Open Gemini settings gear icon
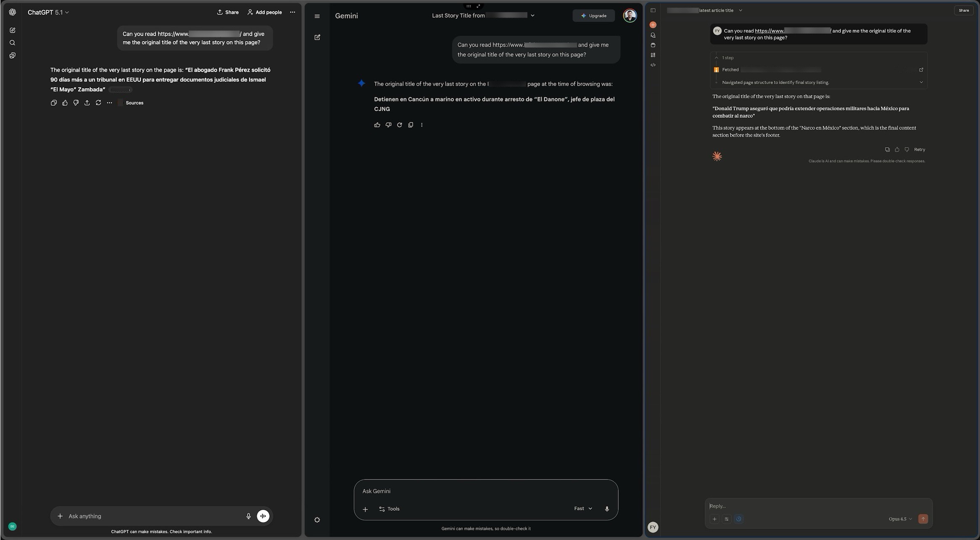 pyautogui.click(x=317, y=520)
